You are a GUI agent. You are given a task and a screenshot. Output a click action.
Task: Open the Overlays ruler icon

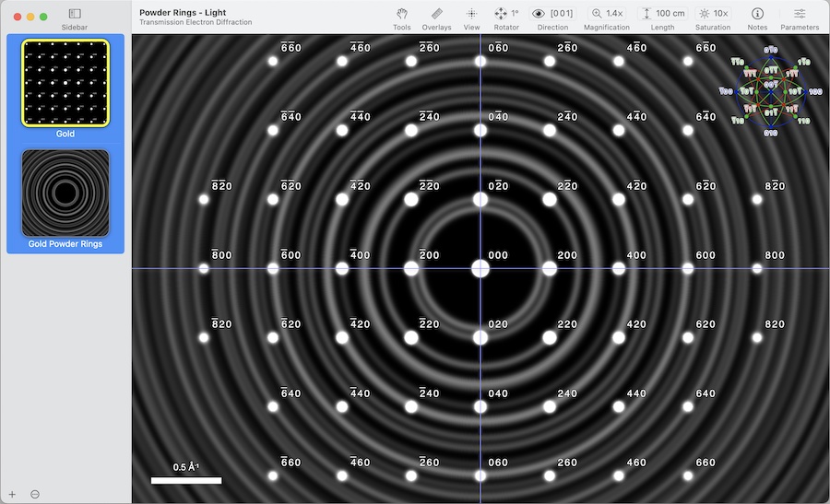(x=436, y=14)
